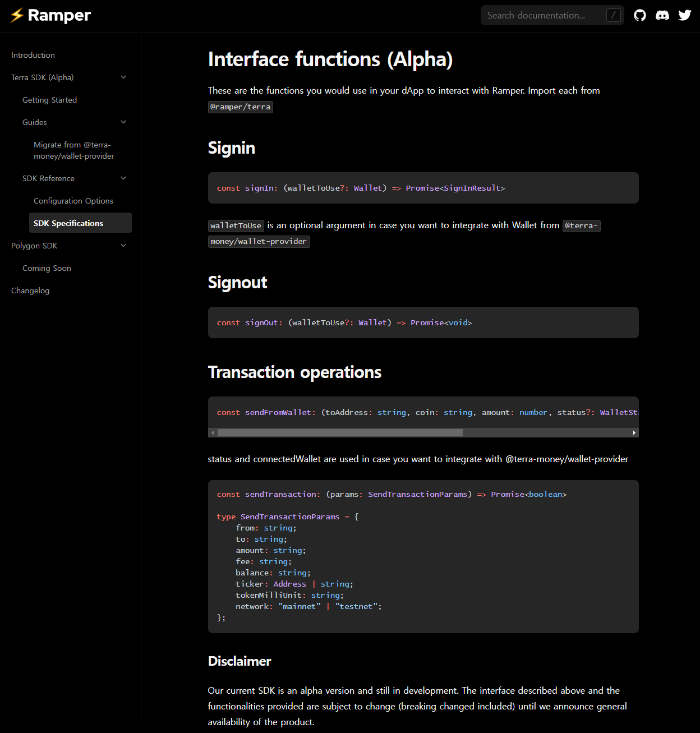Open Terra SDK (Alpha) in sidebar

(x=42, y=77)
